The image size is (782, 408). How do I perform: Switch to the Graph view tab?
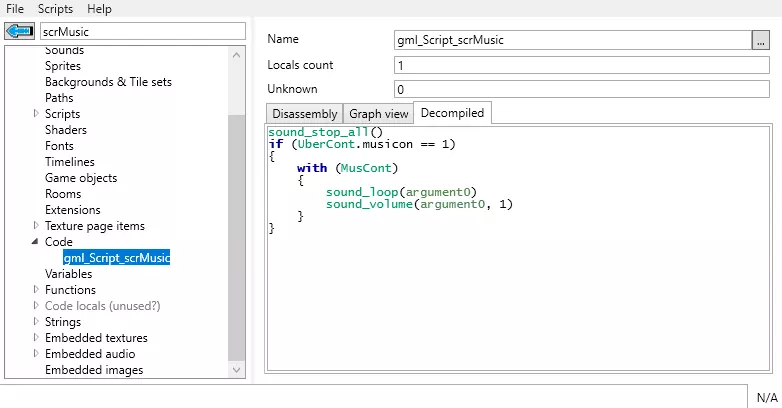378,114
